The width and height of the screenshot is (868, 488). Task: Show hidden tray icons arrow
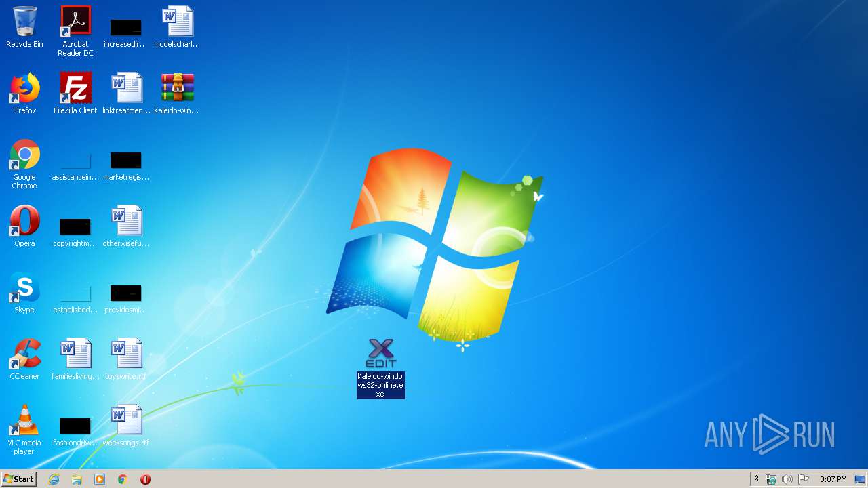[756, 479]
